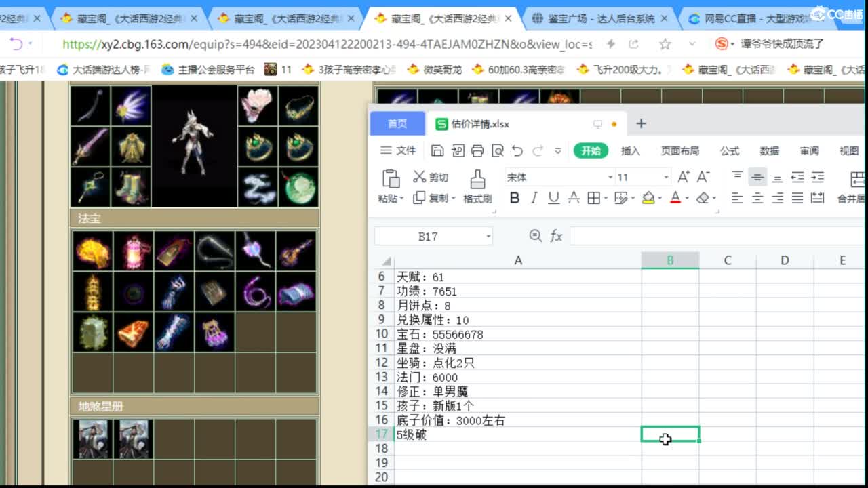This screenshot has width=868, height=488.
Task: Open the font name 宋体 dropdown
Action: point(610,178)
